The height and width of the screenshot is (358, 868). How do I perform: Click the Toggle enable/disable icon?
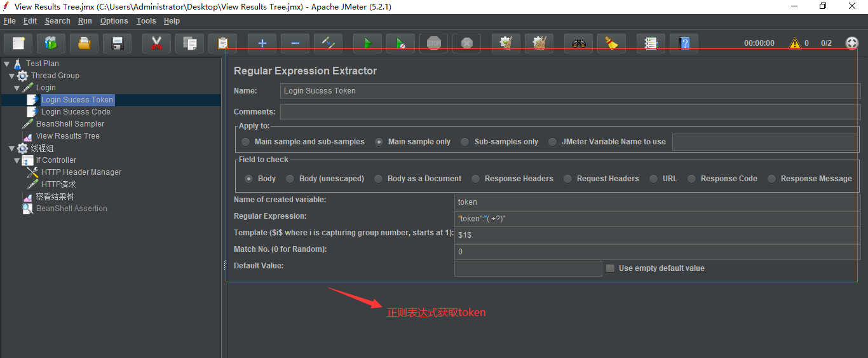[x=328, y=43]
